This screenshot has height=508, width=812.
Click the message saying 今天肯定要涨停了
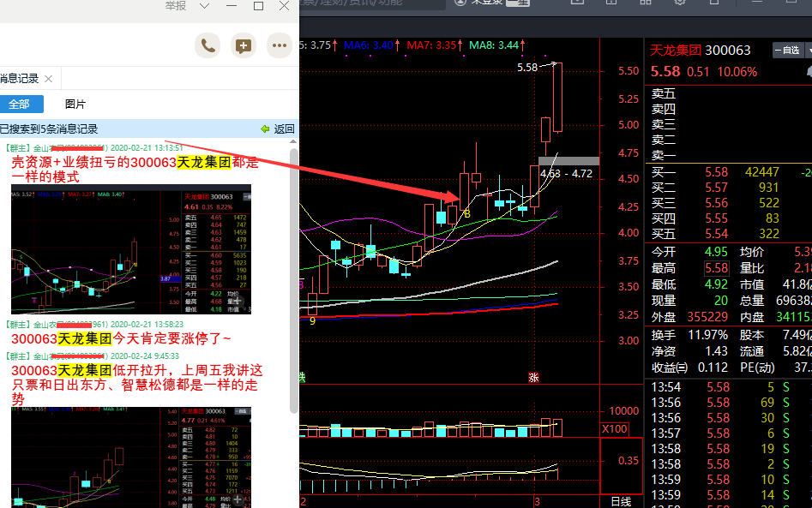(x=121, y=339)
